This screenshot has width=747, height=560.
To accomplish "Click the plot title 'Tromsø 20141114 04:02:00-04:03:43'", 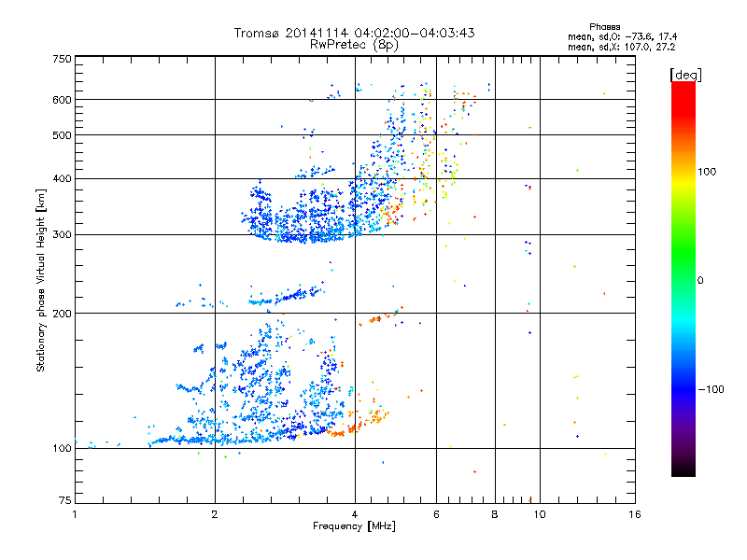I will point(354,33).
